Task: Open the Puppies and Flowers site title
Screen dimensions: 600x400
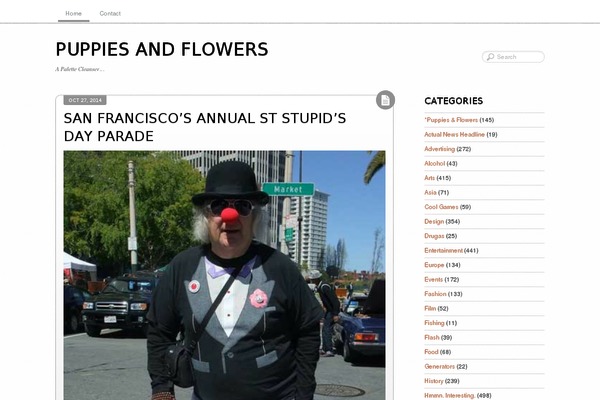Action: 162,49
